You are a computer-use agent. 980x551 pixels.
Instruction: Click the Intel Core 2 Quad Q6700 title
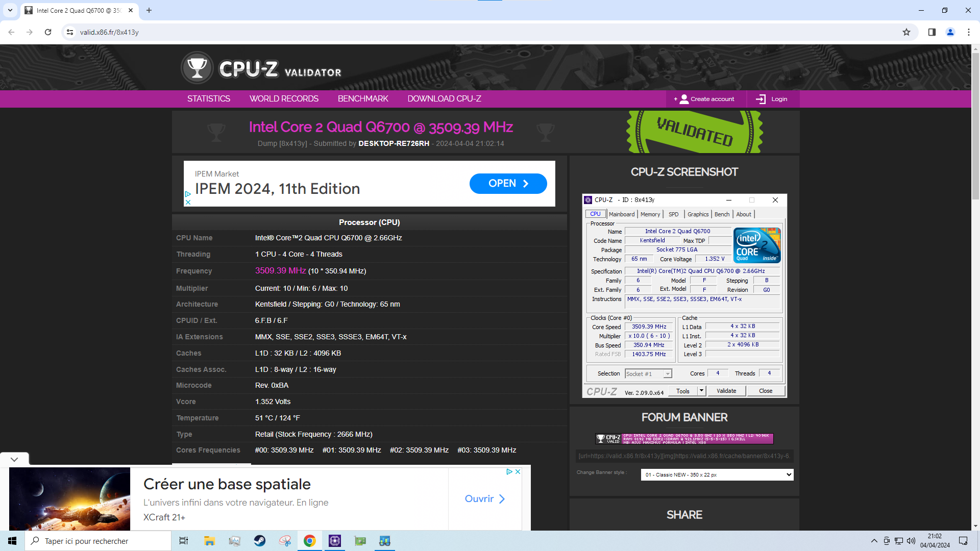coord(381,127)
